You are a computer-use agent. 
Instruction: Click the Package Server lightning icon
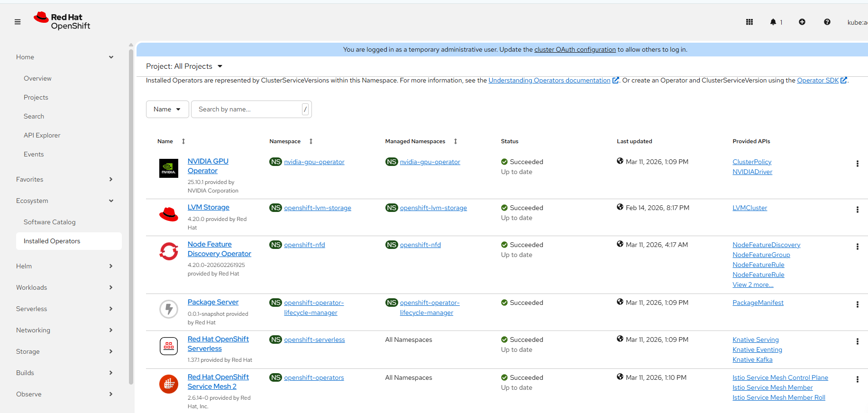[169, 309]
